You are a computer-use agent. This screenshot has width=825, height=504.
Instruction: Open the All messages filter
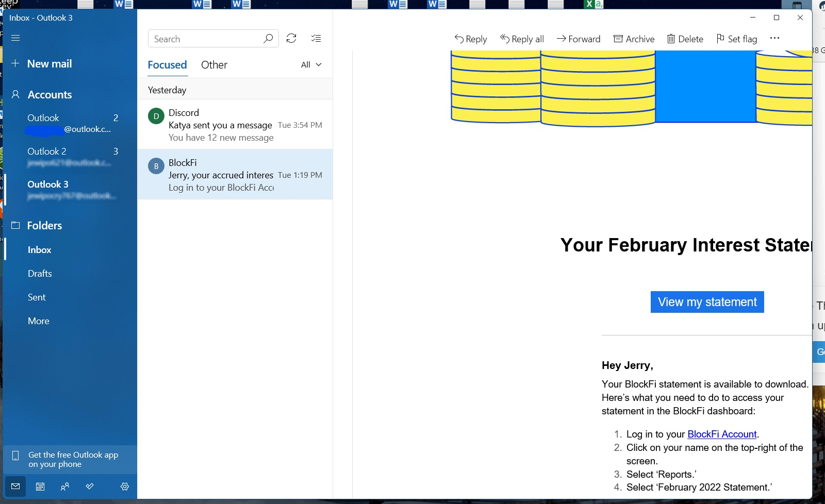click(x=311, y=64)
